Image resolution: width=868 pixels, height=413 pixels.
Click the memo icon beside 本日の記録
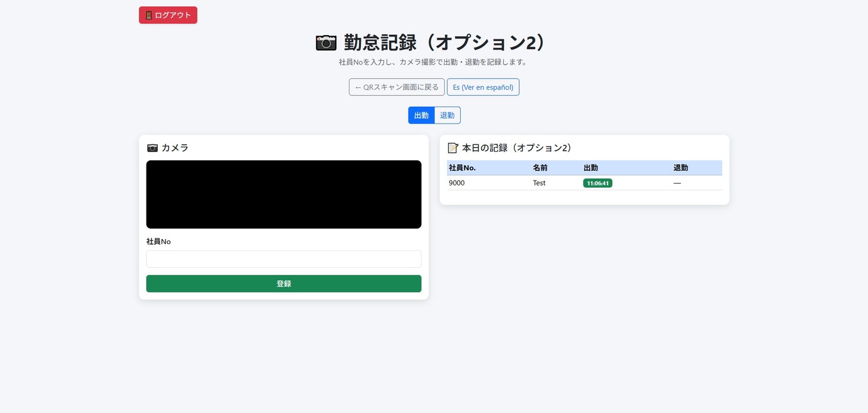[x=453, y=148]
